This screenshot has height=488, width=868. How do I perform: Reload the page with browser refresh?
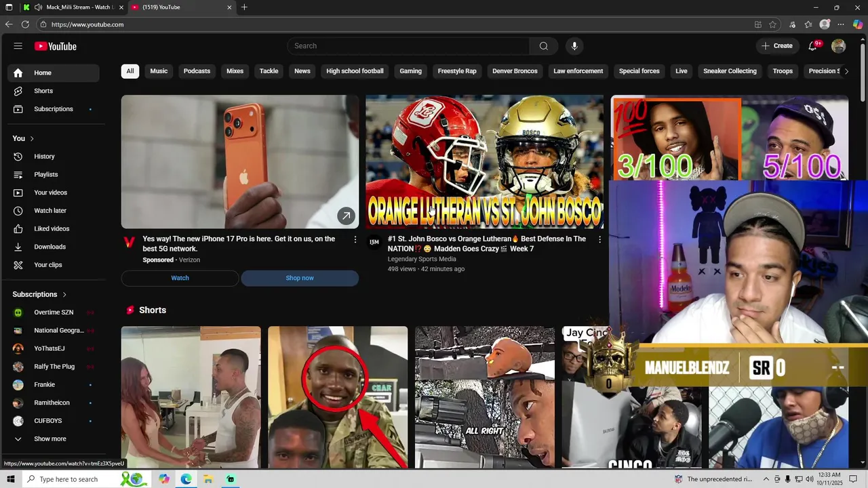click(25, 24)
